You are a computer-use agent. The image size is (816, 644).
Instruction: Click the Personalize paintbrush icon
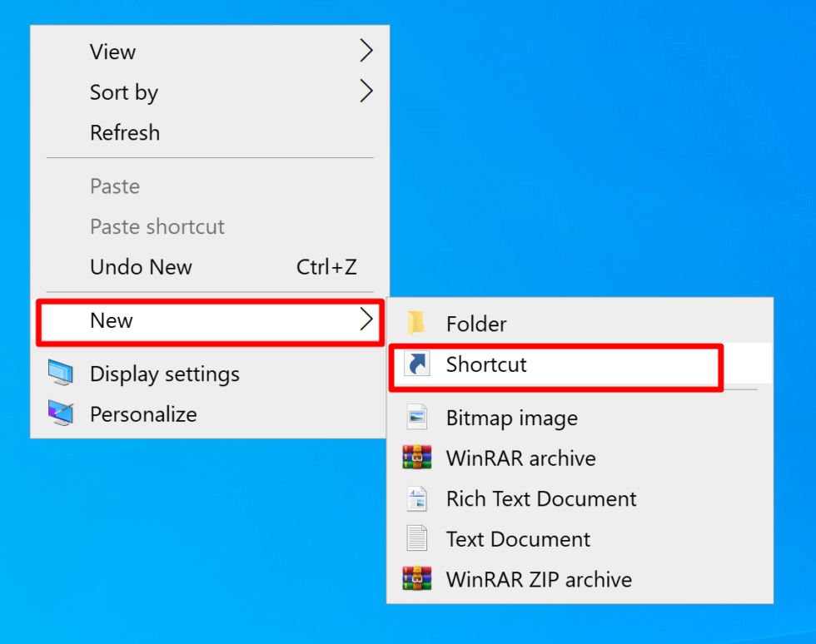(x=62, y=414)
